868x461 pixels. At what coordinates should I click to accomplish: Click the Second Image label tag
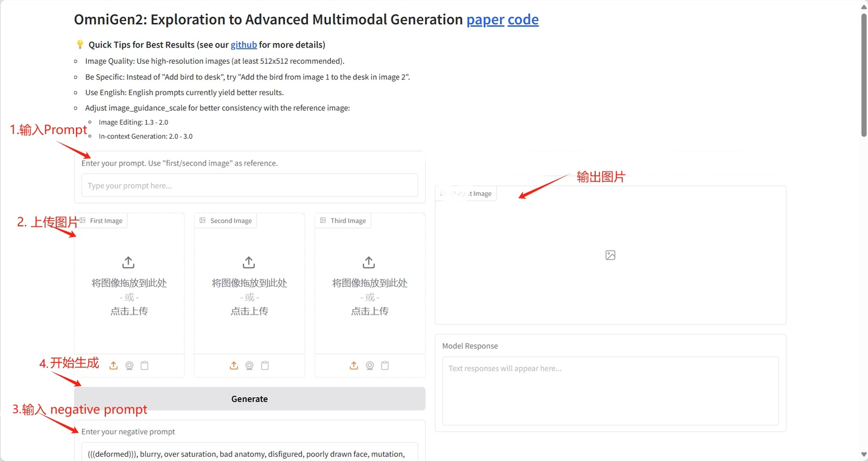pos(226,221)
